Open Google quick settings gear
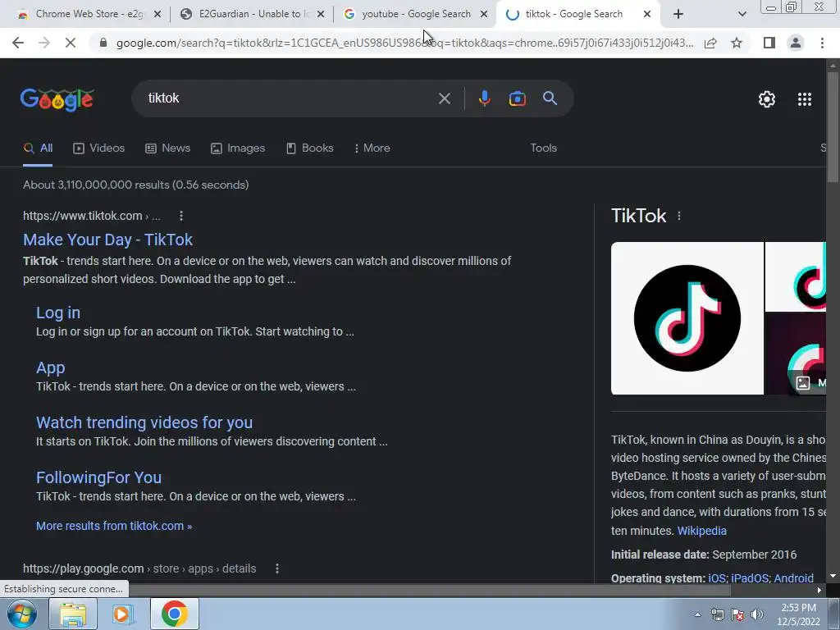This screenshot has height=630, width=840. (767, 99)
